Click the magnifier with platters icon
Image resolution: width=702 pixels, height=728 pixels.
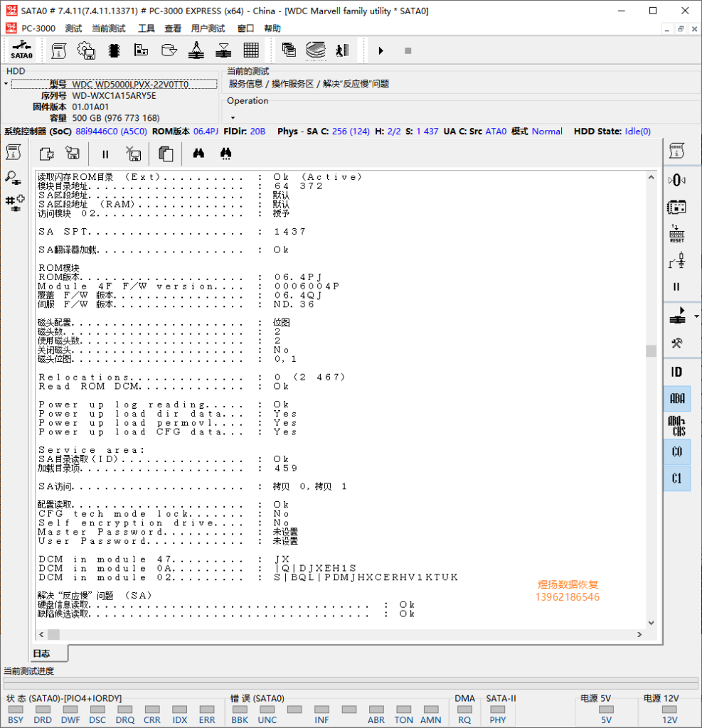[x=14, y=177]
